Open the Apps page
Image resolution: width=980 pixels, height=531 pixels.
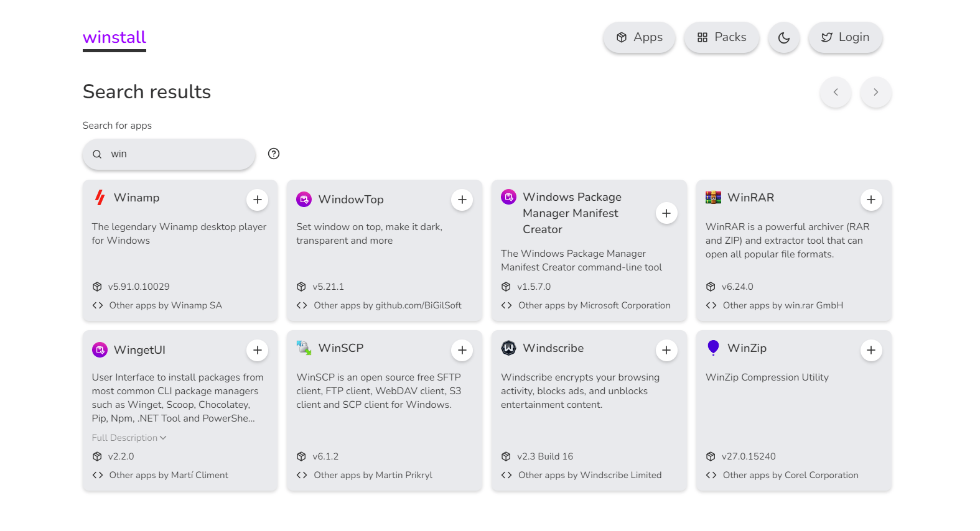click(639, 38)
